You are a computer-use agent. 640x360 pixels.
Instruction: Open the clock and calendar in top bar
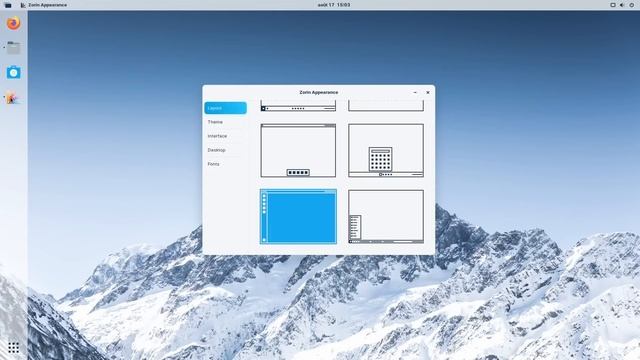[x=333, y=5]
